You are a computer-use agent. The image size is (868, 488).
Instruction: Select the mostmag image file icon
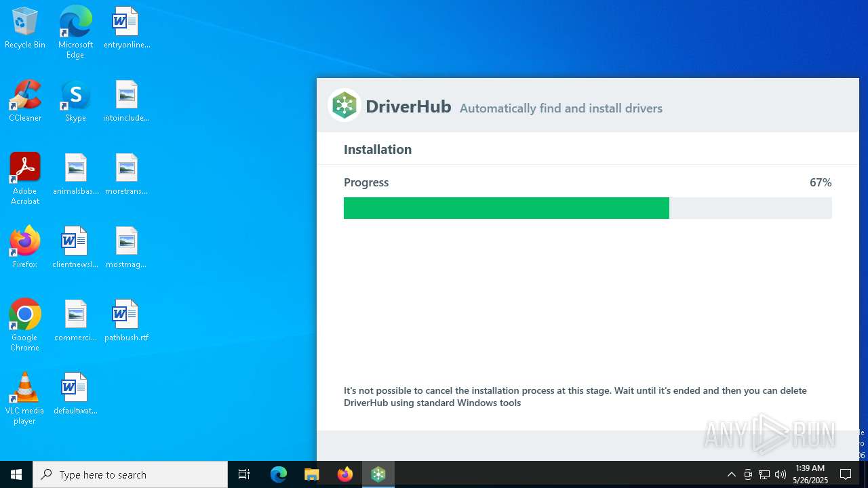point(127,248)
